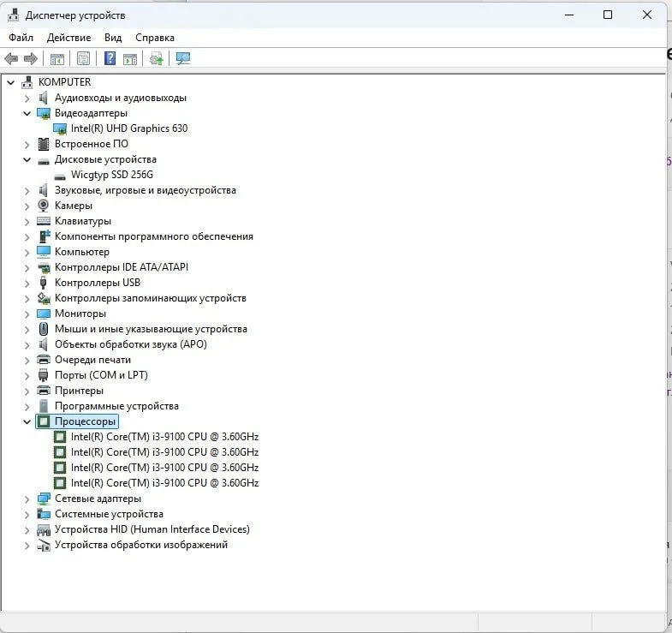Click the KOMPUTER root computer icon
Viewport: 672px width, 633px height.
pyautogui.click(x=27, y=82)
